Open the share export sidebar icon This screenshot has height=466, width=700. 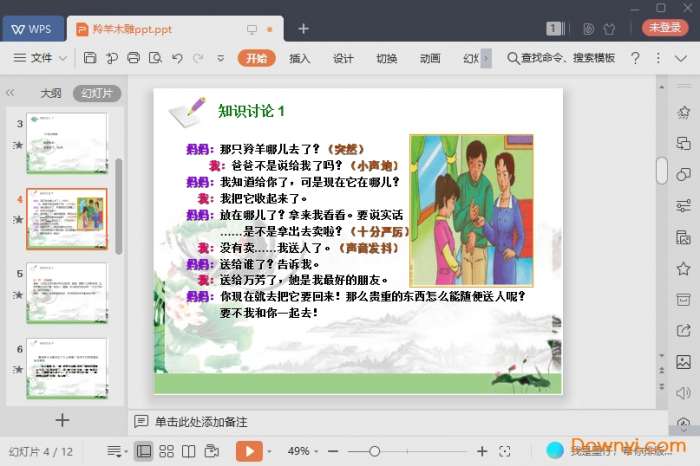point(683,331)
